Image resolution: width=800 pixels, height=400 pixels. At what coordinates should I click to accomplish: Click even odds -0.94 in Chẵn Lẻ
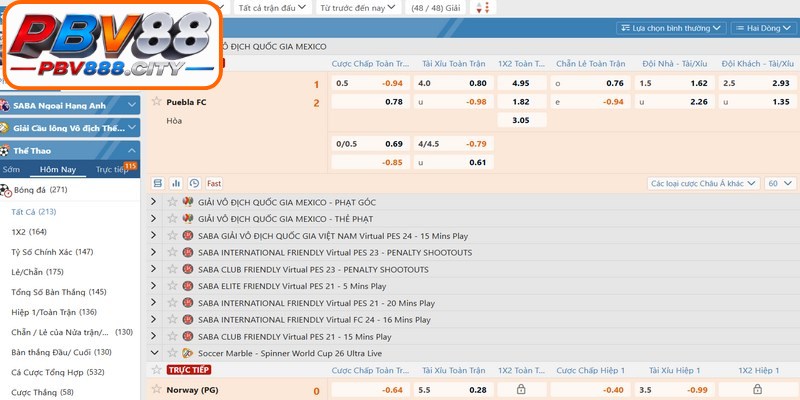[590, 102]
